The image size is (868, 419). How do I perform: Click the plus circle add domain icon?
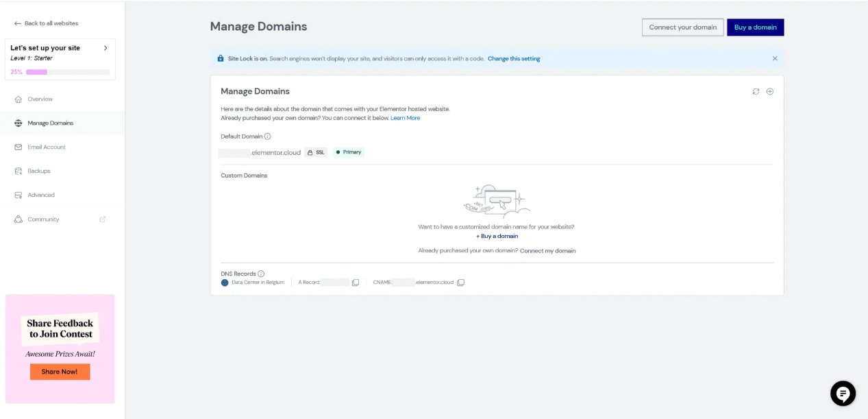(x=770, y=92)
